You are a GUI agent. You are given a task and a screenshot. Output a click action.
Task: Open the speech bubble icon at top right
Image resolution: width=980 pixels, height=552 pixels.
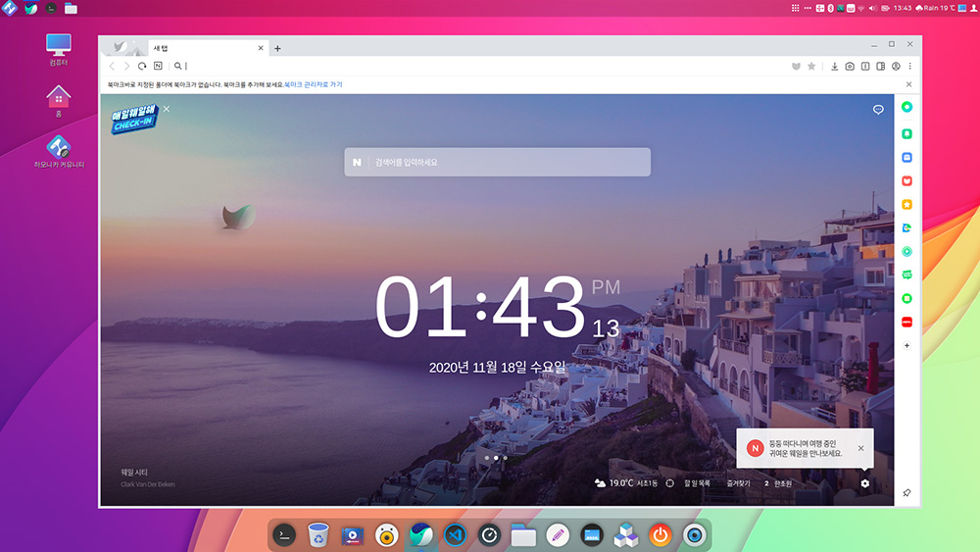point(878,110)
